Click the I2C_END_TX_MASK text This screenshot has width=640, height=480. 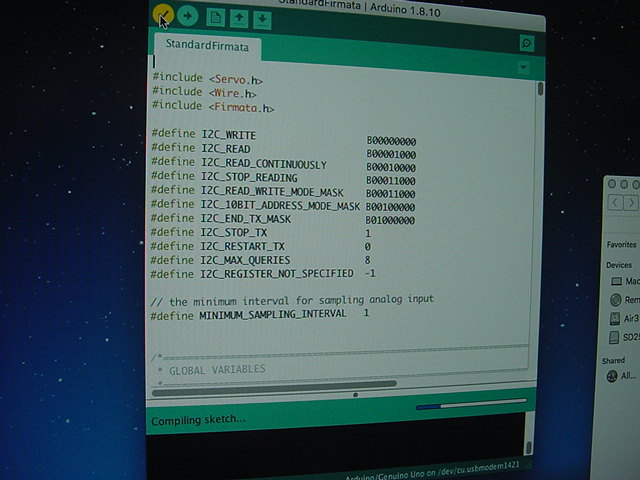245,219
